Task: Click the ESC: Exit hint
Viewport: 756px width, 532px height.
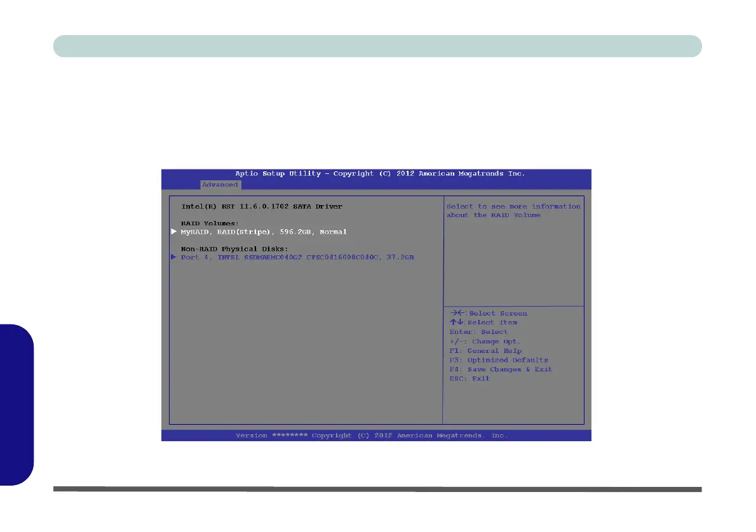Action: pos(469,379)
